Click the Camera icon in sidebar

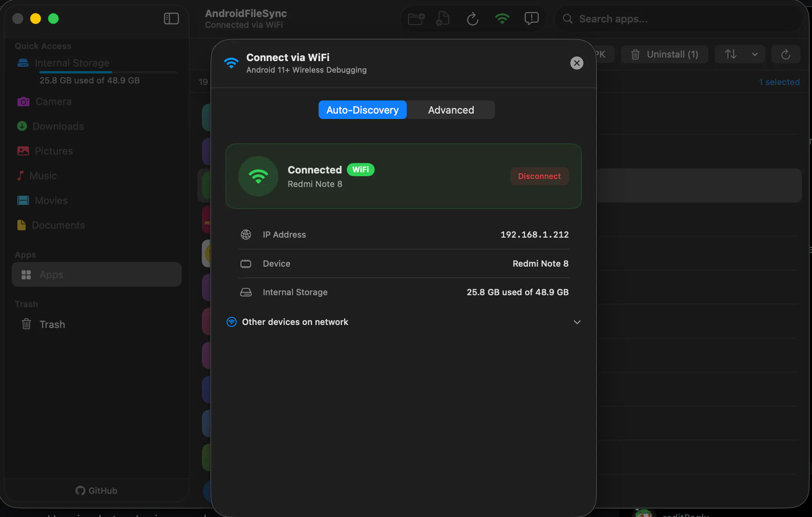pyautogui.click(x=23, y=102)
